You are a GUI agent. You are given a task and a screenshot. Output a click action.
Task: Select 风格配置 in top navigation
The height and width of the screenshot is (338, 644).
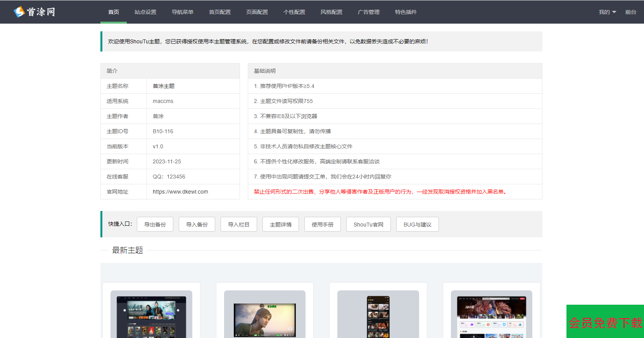[331, 12]
